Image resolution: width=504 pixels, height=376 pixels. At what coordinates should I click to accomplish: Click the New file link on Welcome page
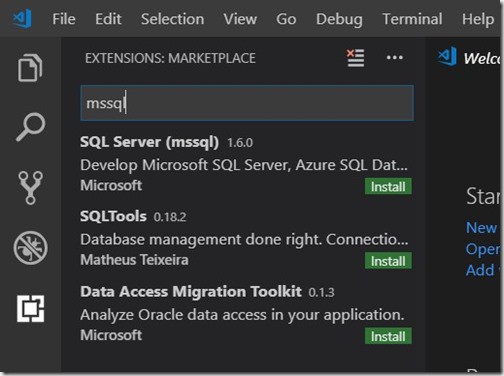tap(482, 228)
